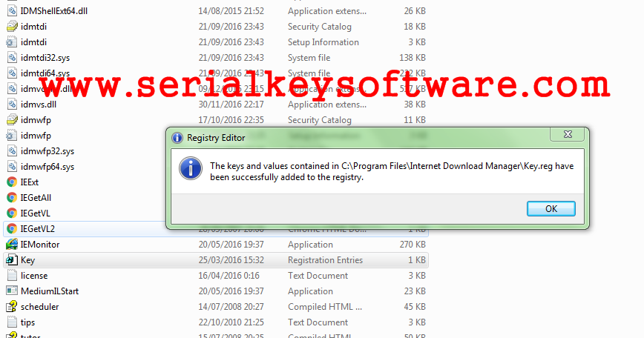This screenshot has height=338, width=644.
Task: Click the scheduler compiled HTML help icon
Action: coord(12,307)
